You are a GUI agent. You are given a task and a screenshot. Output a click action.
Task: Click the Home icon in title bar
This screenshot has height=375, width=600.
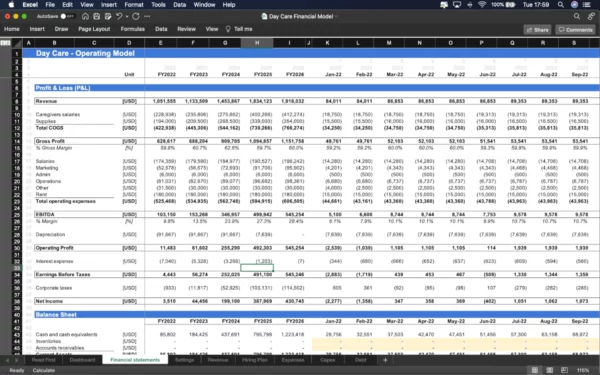85,16
